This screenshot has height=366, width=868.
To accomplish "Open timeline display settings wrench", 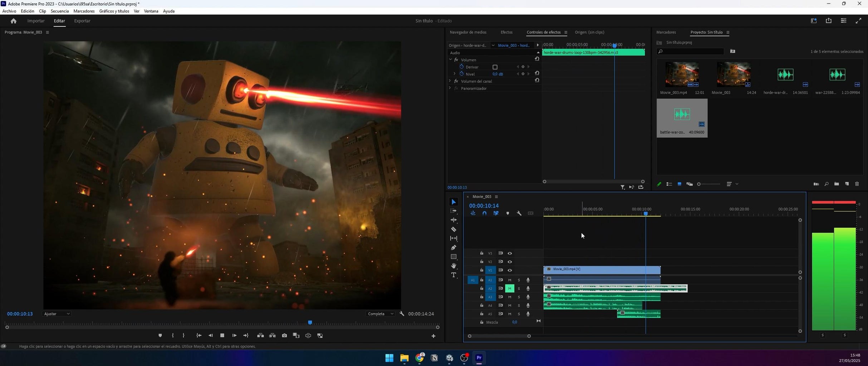I will 519,213.
